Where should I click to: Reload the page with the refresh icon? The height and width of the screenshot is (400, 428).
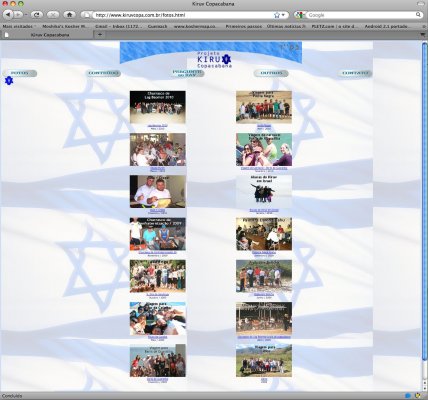(37, 15)
